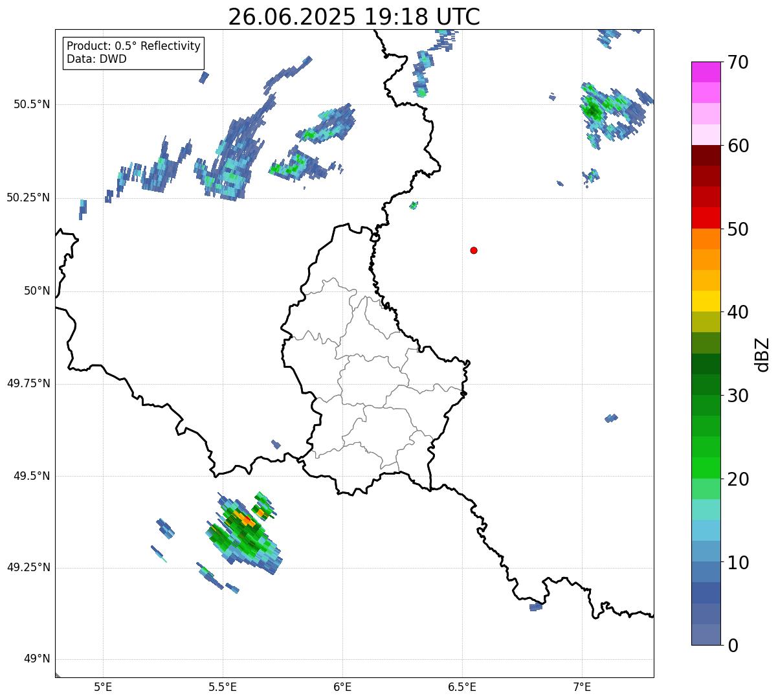The height and width of the screenshot is (700, 778).
Task: Click the 49.75°N latitude label
Action: tap(28, 383)
